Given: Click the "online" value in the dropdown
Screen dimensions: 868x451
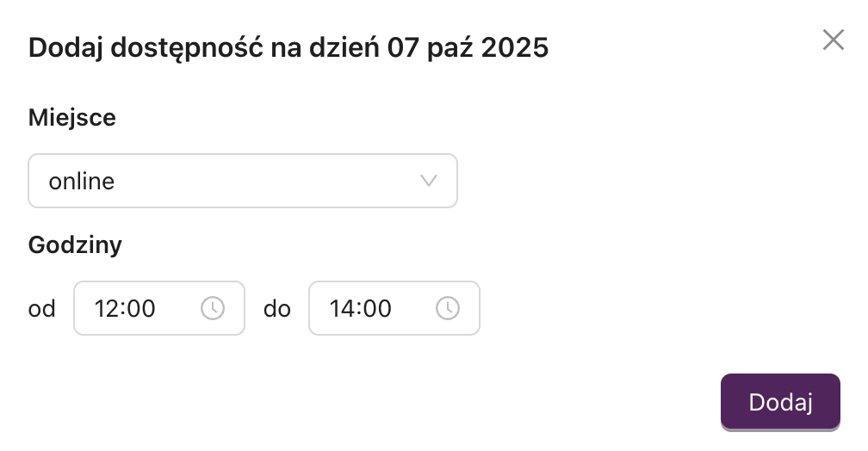Looking at the screenshot, I should point(82,181).
